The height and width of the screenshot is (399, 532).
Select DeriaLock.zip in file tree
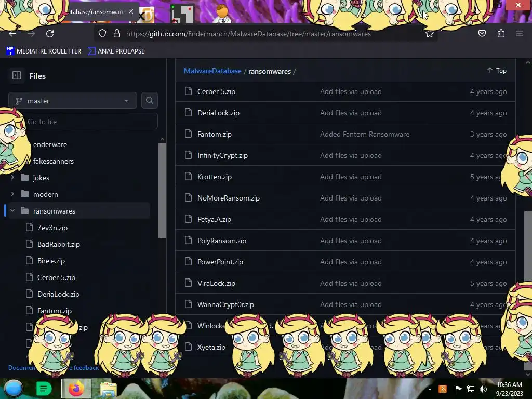pyautogui.click(x=58, y=294)
